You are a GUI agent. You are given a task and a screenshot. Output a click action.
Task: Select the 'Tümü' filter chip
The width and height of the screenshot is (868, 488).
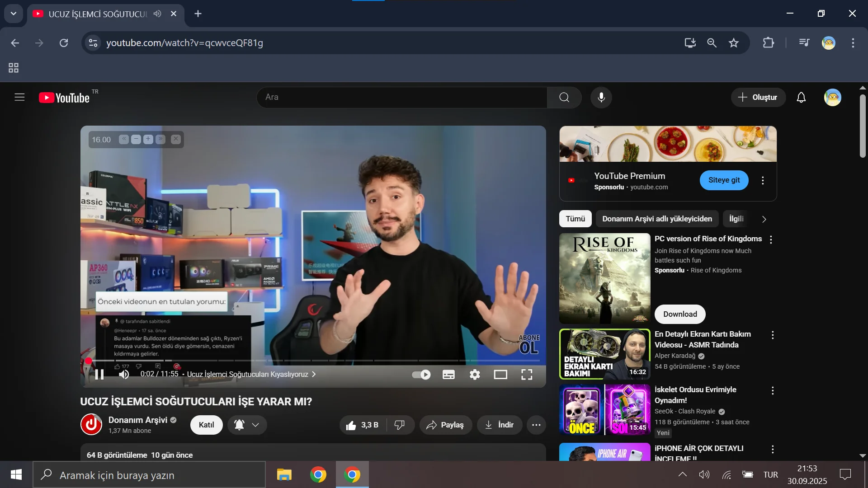pos(575,219)
